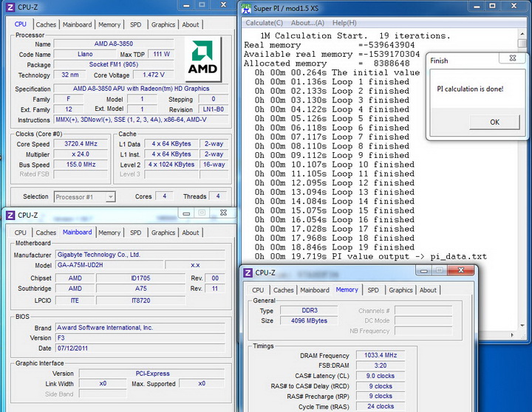
Task: Click the Cycle Time 24 clocks value
Action: tap(381, 406)
